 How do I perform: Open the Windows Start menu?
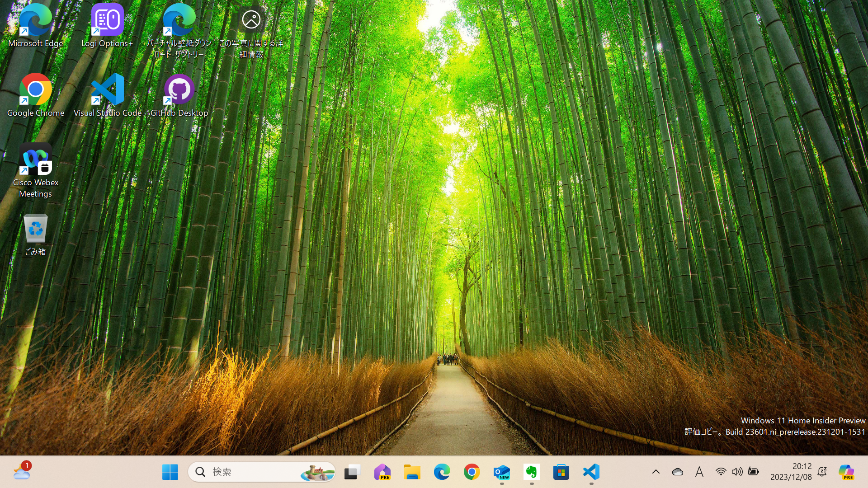coord(170,472)
